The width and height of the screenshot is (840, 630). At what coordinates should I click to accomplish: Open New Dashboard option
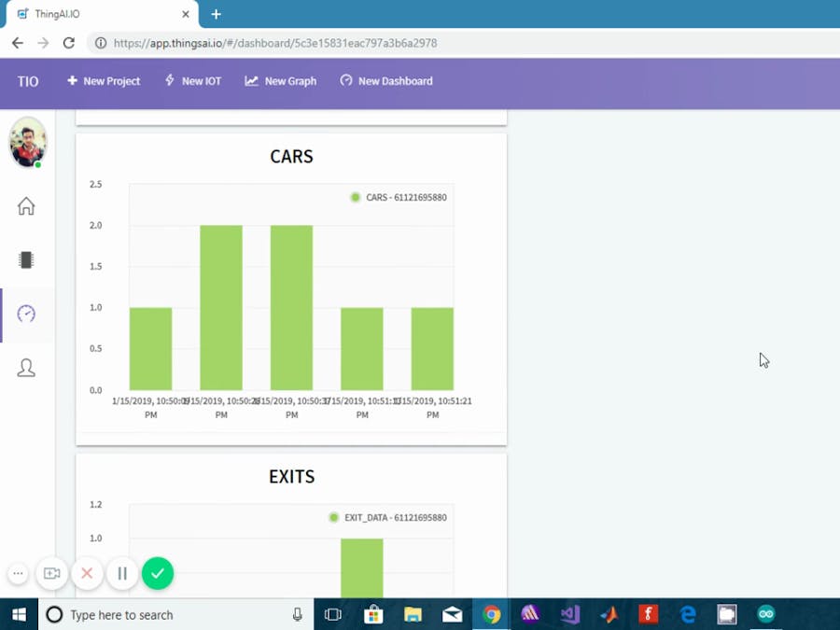point(386,81)
